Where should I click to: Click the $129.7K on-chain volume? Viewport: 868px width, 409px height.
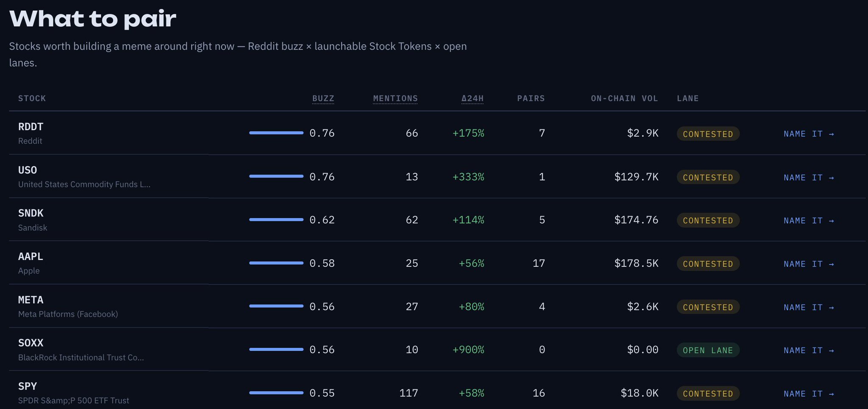pyautogui.click(x=636, y=176)
